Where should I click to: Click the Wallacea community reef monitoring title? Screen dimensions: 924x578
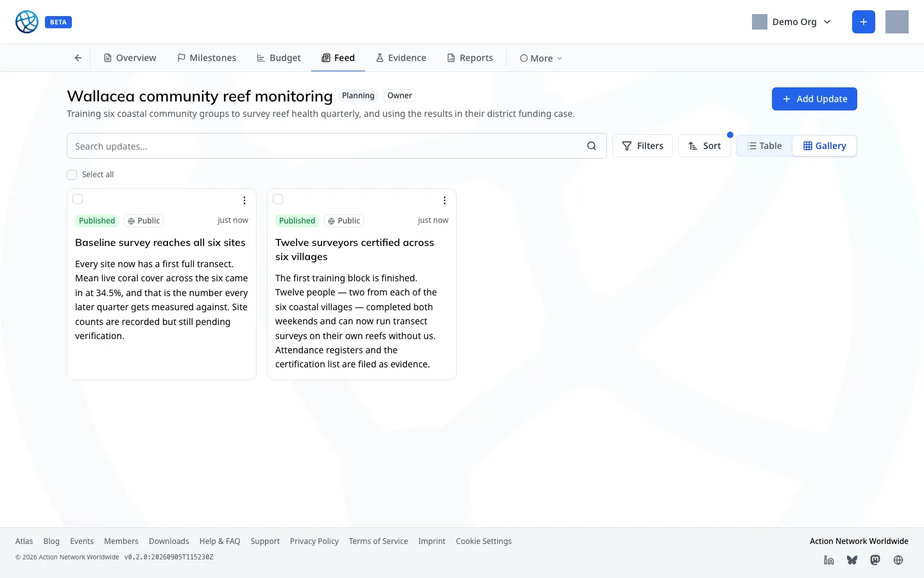click(200, 96)
